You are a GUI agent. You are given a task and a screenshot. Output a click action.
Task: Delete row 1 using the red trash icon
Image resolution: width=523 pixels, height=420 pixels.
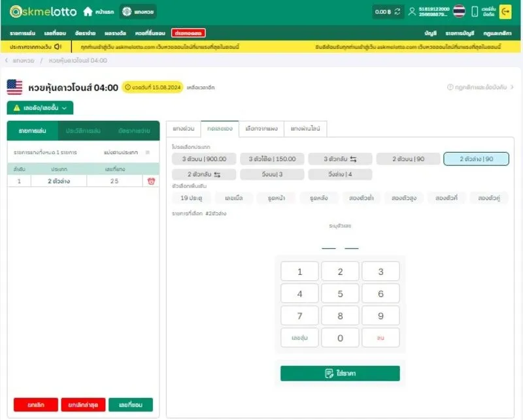(151, 181)
